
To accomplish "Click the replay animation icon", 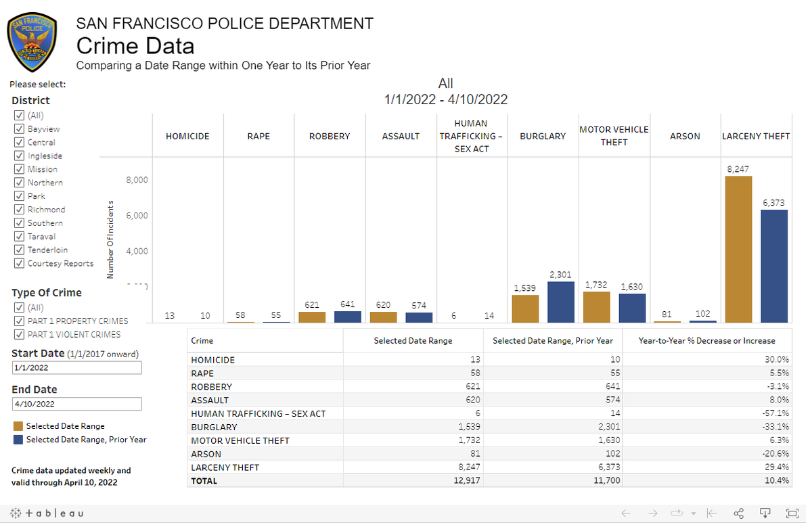I will coord(677,513).
